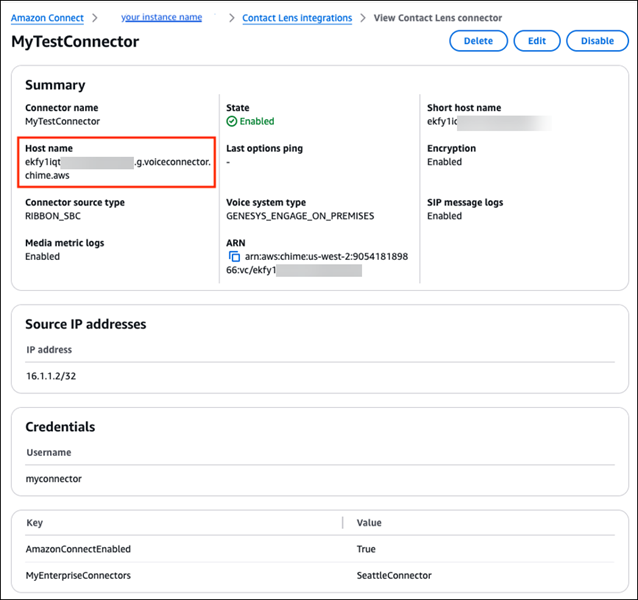Navigate to Contact Lens integrations breadcrumb

(x=297, y=18)
